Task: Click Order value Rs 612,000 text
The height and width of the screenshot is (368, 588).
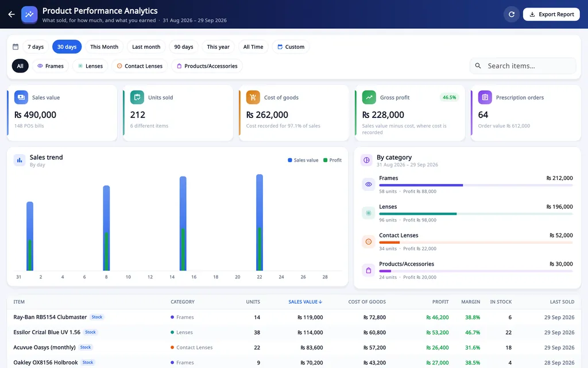Action: point(504,126)
